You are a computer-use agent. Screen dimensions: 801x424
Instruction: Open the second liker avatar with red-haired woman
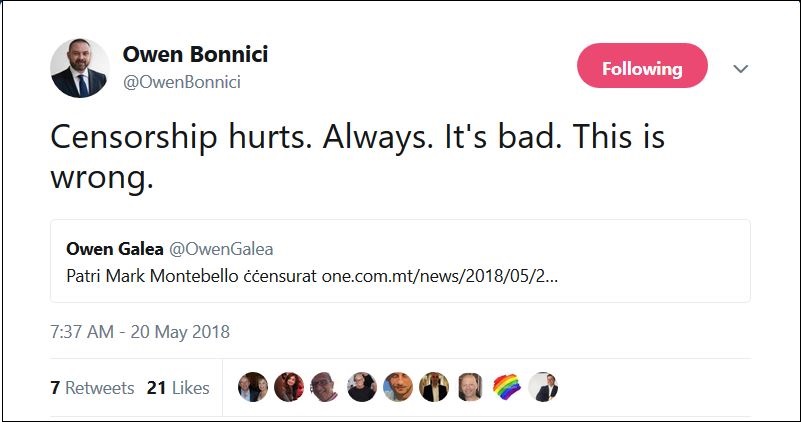[288, 387]
